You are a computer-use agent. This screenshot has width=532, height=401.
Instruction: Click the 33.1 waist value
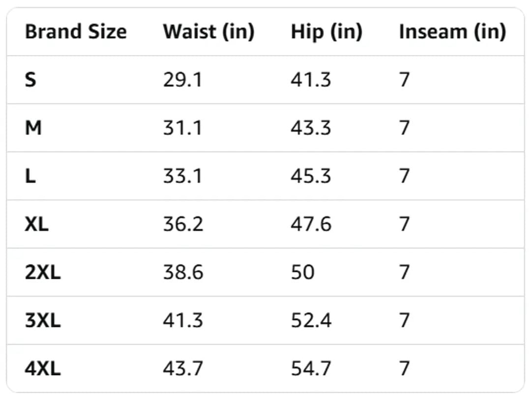click(182, 176)
